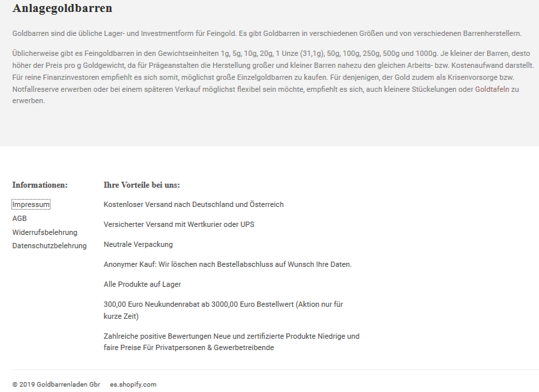Image resolution: width=539 pixels, height=392 pixels.
Task: Click the 'Ihre Vorteile bei uns:' heading
Action: (142, 185)
